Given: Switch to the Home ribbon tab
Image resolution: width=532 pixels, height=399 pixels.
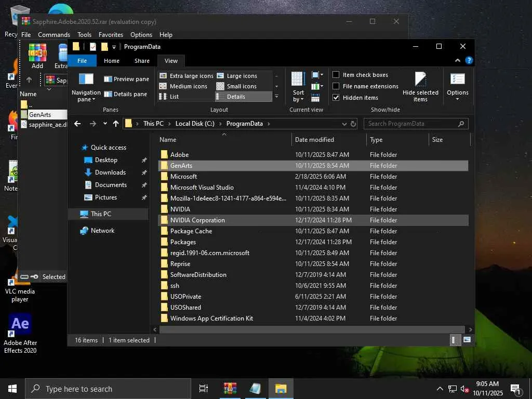Looking at the screenshot, I should pos(112,61).
